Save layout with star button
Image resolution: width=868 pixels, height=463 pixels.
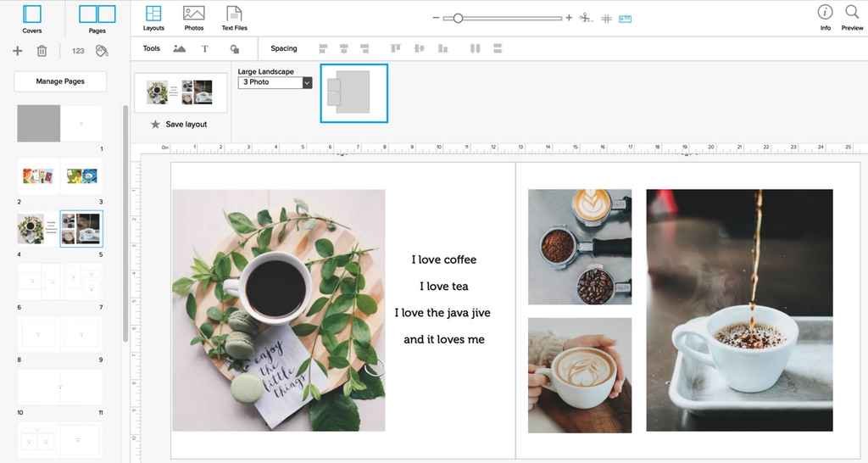180,125
